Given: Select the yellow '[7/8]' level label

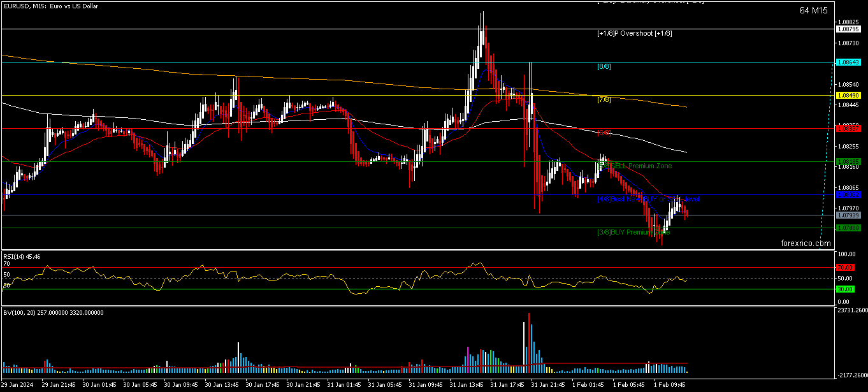Looking at the screenshot, I should pyautogui.click(x=604, y=99).
